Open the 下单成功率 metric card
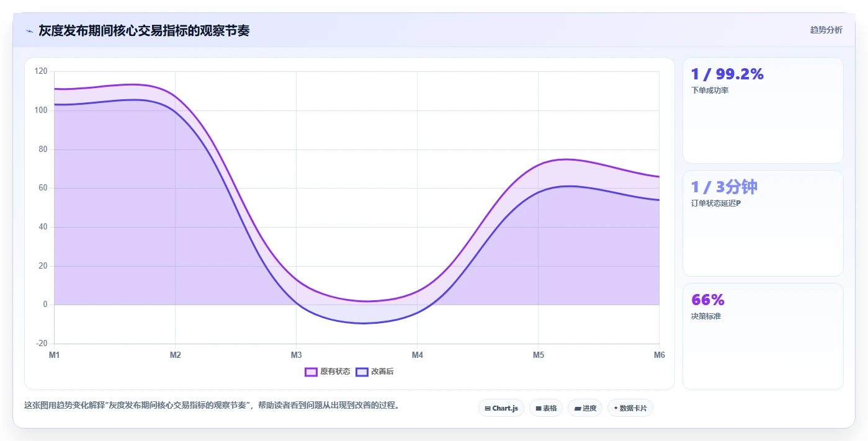The width and height of the screenshot is (868, 441). [x=763, y=110]
